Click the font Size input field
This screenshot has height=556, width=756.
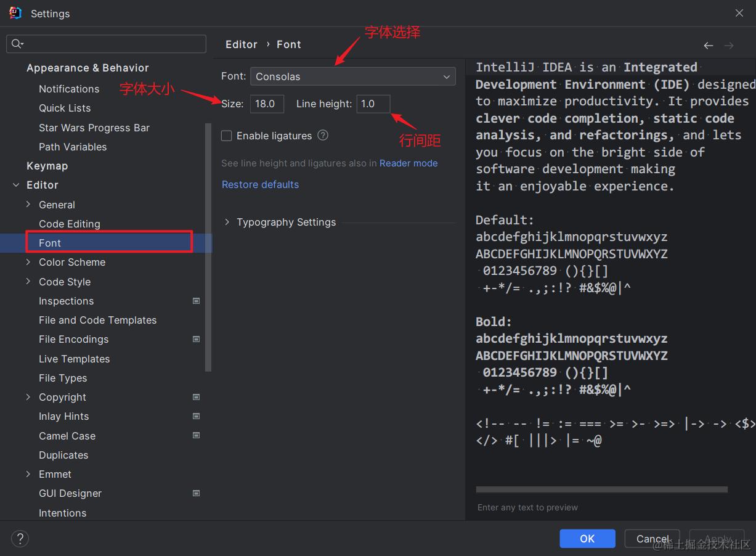pyautogui.click(x=267, y=104)
